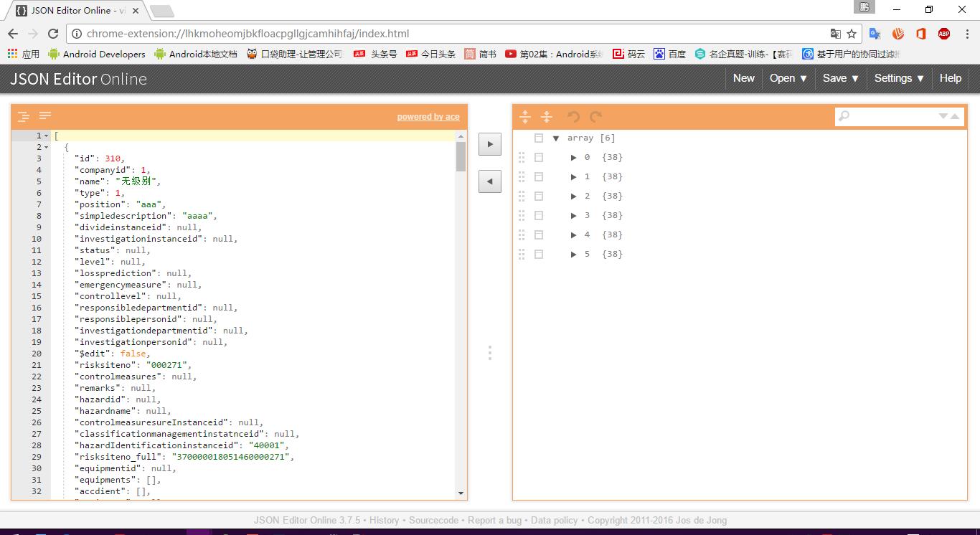Collapse the array root node
The image size is (980, 535).
click(x=556, y=138)
